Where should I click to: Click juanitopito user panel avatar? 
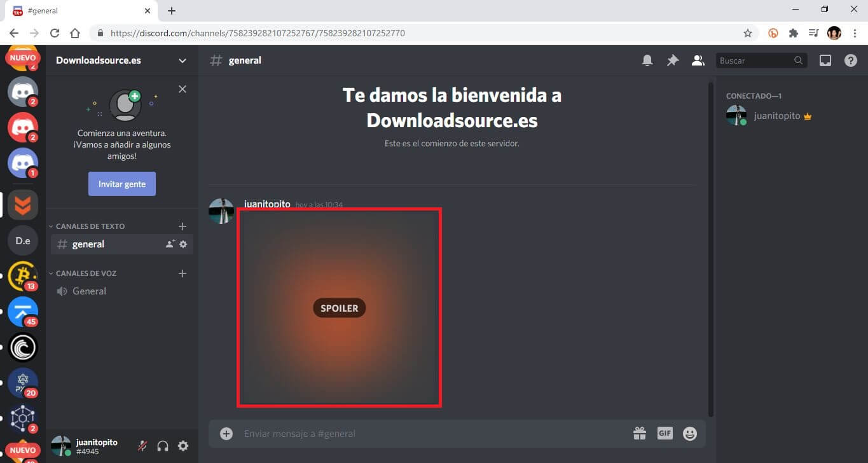[x=61, y=446]
